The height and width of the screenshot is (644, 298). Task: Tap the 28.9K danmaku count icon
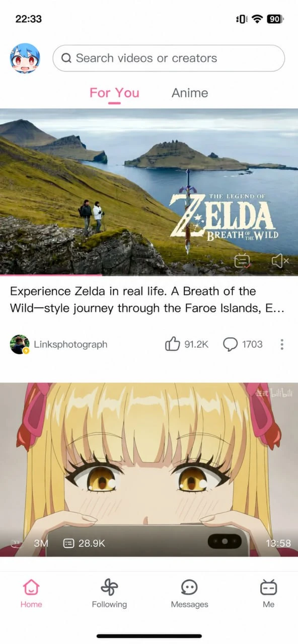pos(68,543)
